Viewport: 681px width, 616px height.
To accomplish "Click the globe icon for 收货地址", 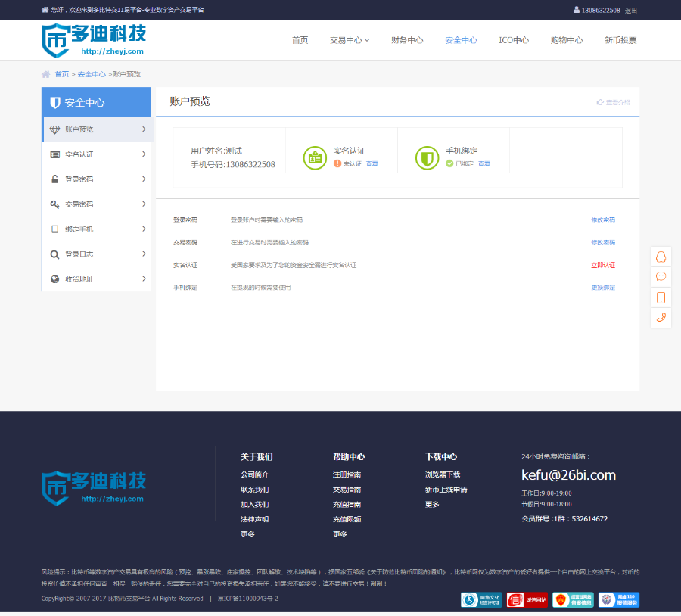I will point(54,279).
